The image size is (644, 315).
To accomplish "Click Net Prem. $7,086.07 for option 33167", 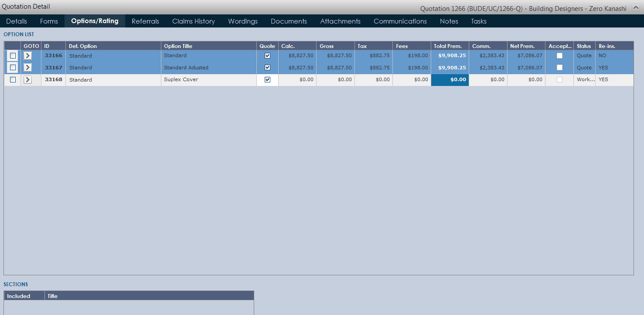I will (x=526, y=68).
